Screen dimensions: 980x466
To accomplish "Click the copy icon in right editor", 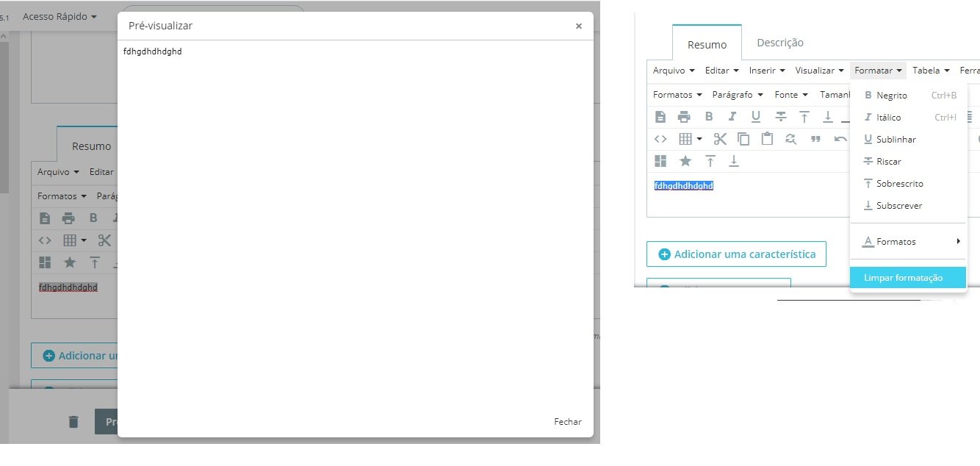I will (x=743, y=138).
